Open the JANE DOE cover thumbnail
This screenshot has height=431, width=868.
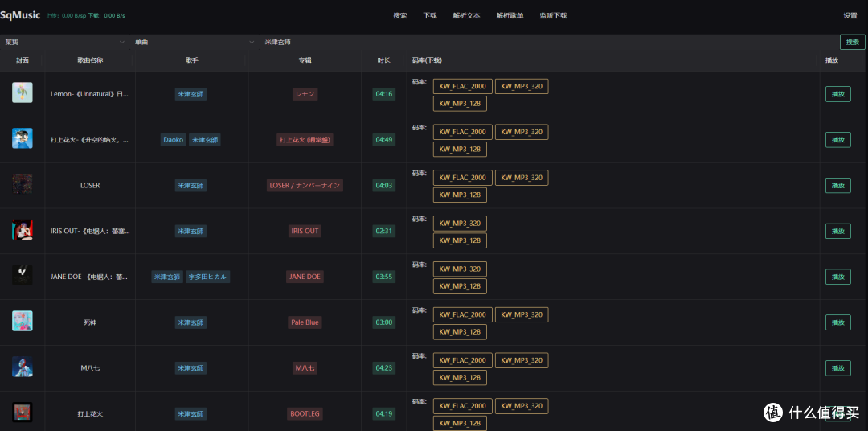pos(23,275)
